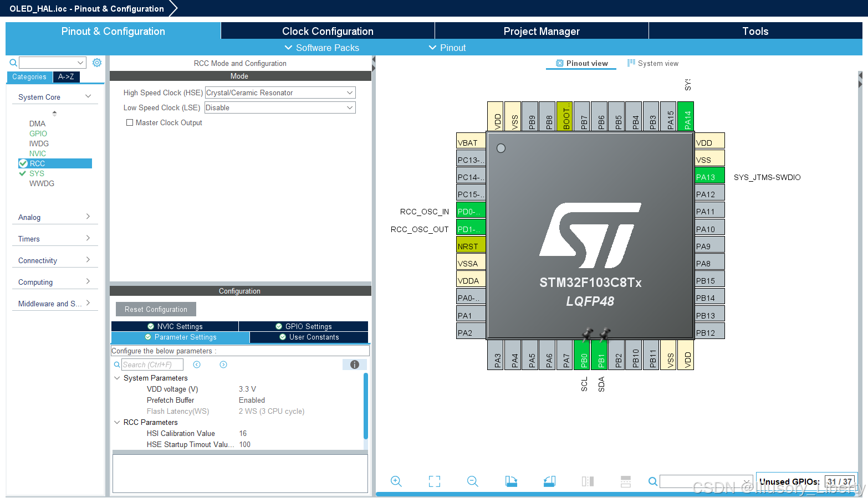
Task: Select Parameter Settings tab
Action: (180, 337)
